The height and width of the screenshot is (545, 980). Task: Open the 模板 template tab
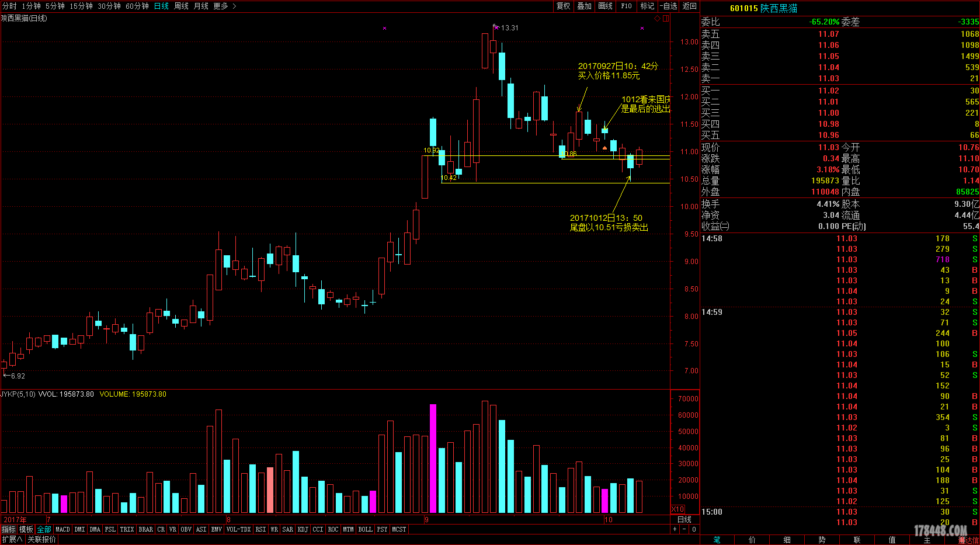(26, 529)
